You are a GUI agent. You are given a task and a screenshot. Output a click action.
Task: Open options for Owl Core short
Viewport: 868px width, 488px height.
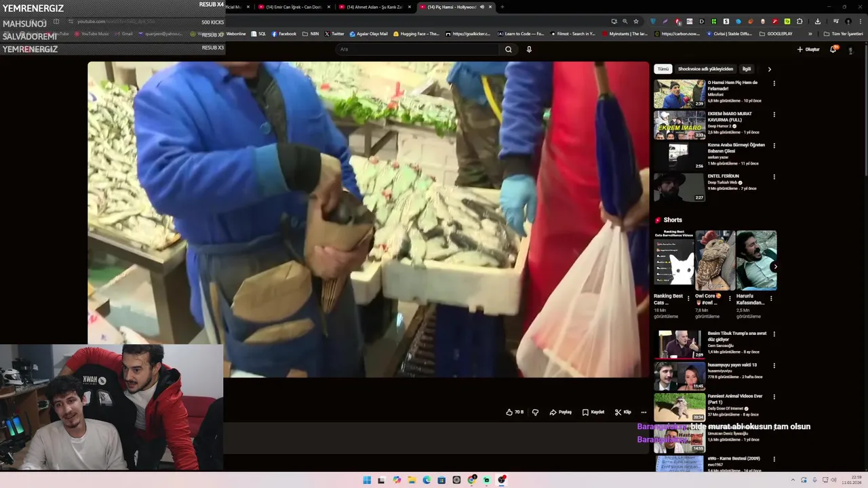click(x=730, y=298)
